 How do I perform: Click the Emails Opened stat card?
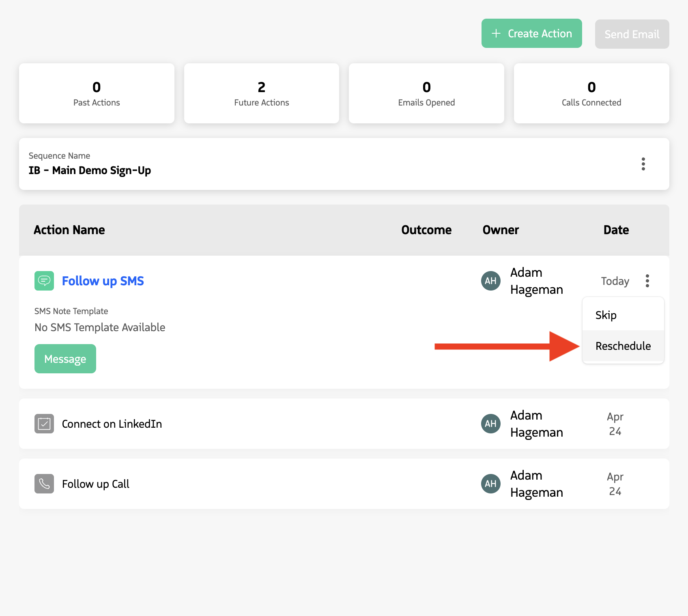coord(426,93)
